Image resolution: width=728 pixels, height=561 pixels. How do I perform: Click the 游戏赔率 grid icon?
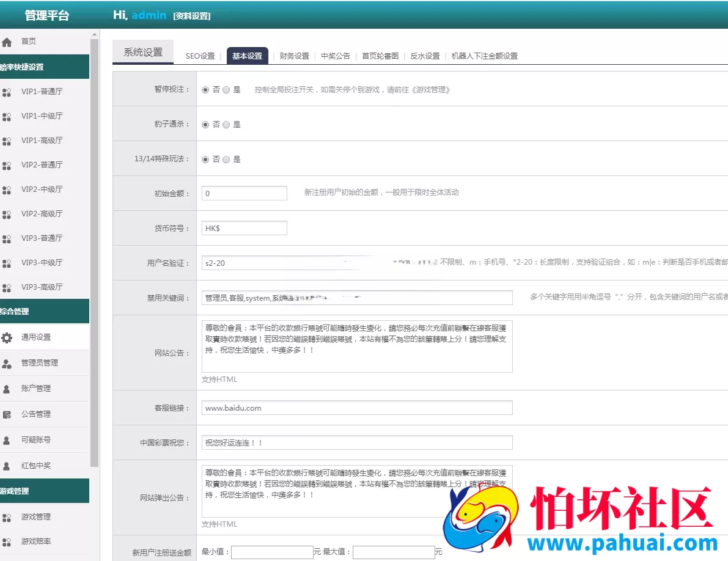pyautogui.click(x=7, y=542)
